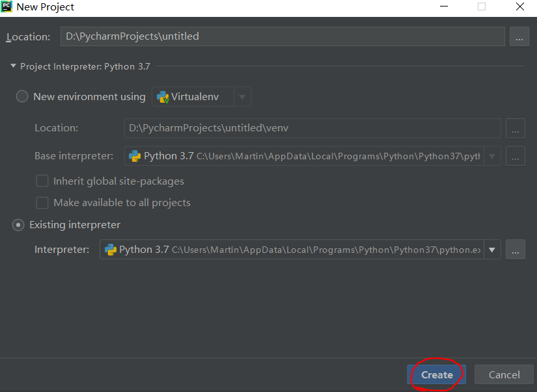
Task: Open the Virtualenv environment type dropdown
Action: click(x=242, y=96)
